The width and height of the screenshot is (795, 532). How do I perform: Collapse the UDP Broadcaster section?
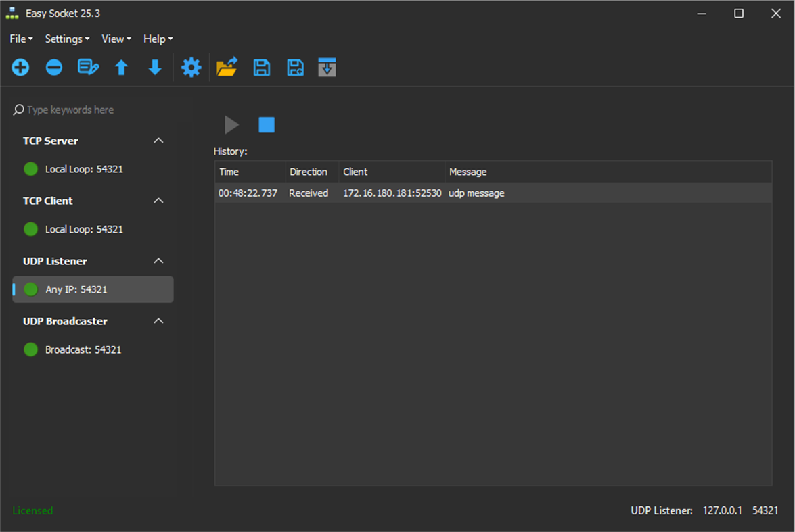(159, 321)
